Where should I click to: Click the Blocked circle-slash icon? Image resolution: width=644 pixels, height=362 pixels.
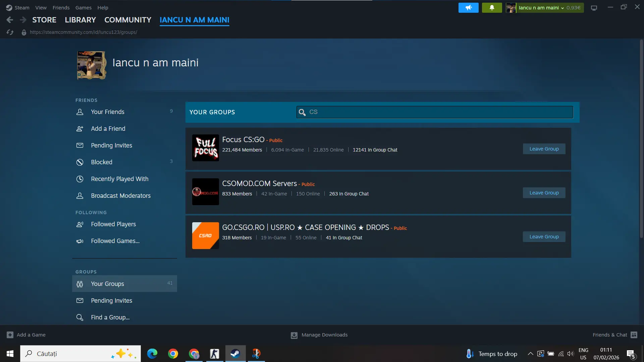[80, 162]
